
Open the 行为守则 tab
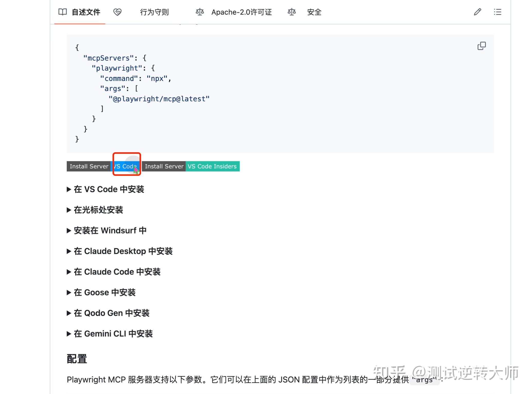[154, 12]
